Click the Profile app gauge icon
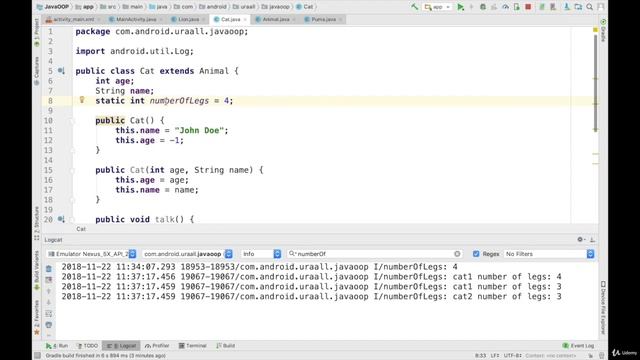 (505, 7)
